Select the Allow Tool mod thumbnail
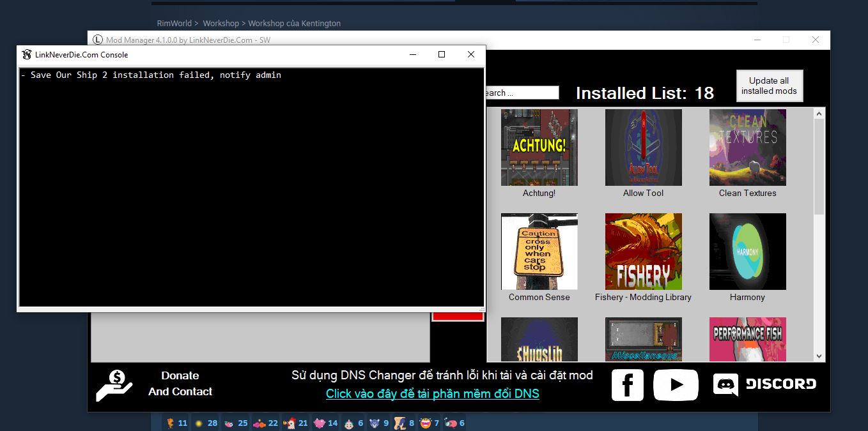Image resolution: width=868 pixels, height=431 pixels. [x=643, y=147]
